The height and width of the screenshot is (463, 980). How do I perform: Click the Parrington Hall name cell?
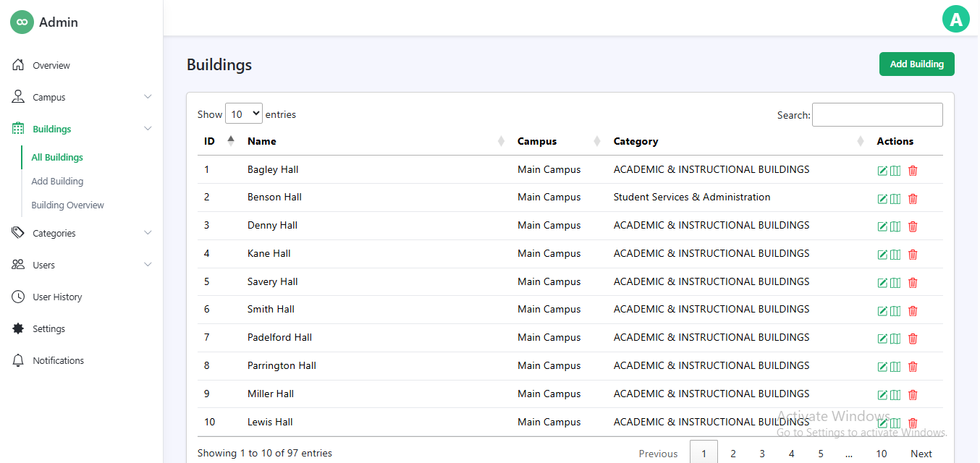(x=282, y=365)
